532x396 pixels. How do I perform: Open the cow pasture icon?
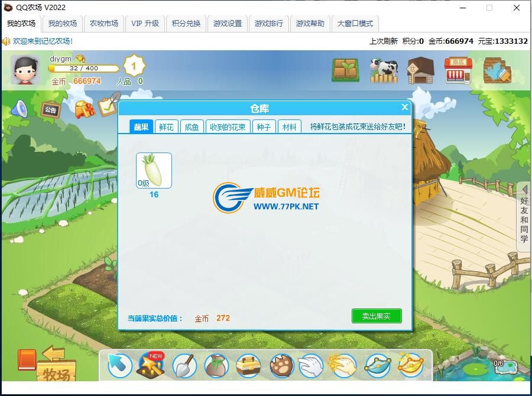click(384, 70)
